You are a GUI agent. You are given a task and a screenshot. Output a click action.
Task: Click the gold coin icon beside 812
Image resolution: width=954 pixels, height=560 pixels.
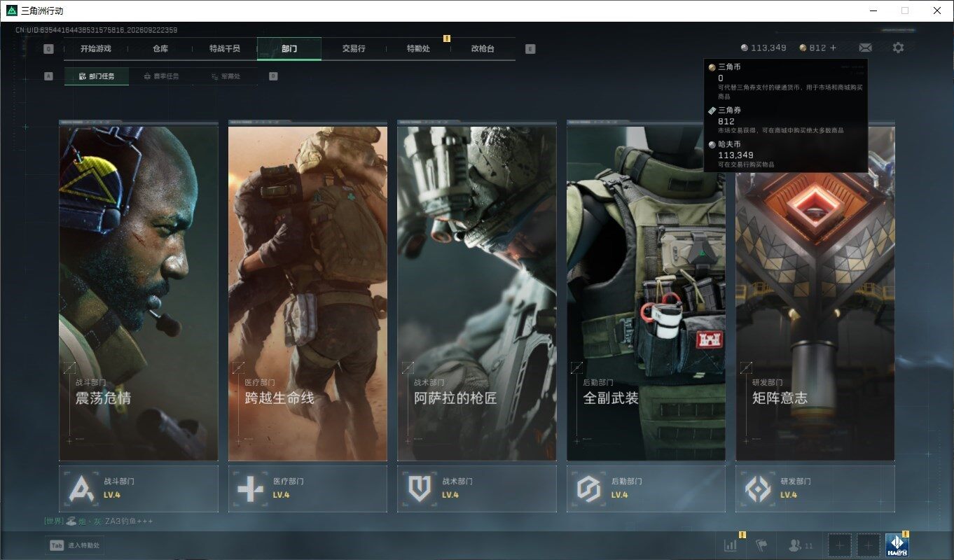803,48
